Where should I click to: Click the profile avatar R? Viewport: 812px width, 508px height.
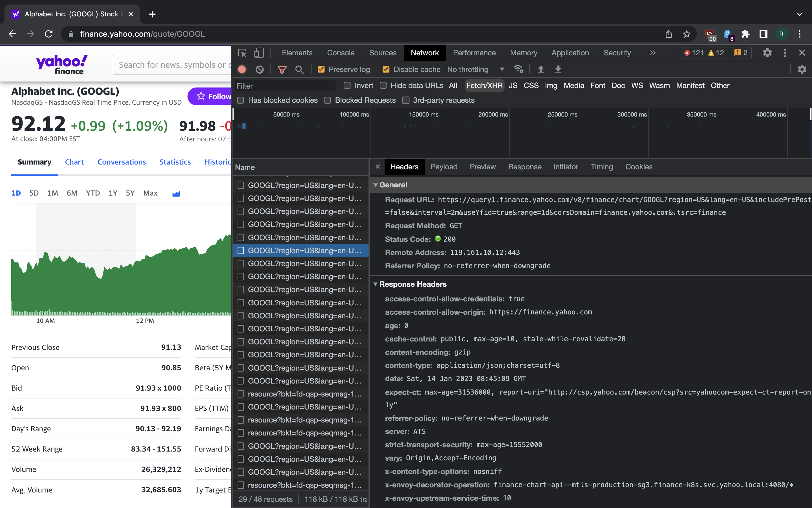(x=781, y=34)
